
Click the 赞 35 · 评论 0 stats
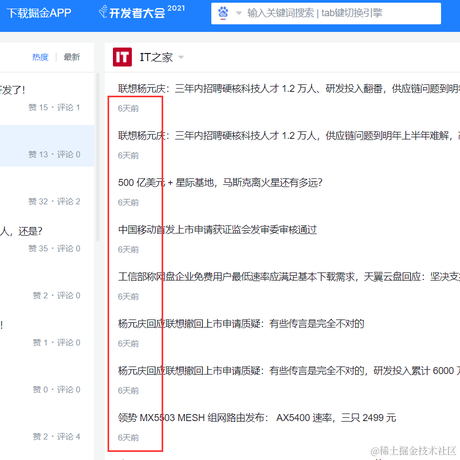[x=54, y=248]
